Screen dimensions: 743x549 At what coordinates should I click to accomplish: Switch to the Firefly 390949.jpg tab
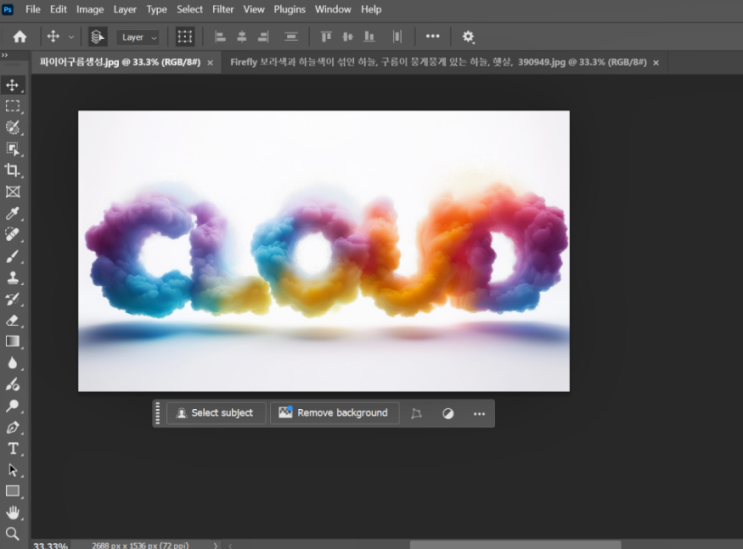(438, 62)
